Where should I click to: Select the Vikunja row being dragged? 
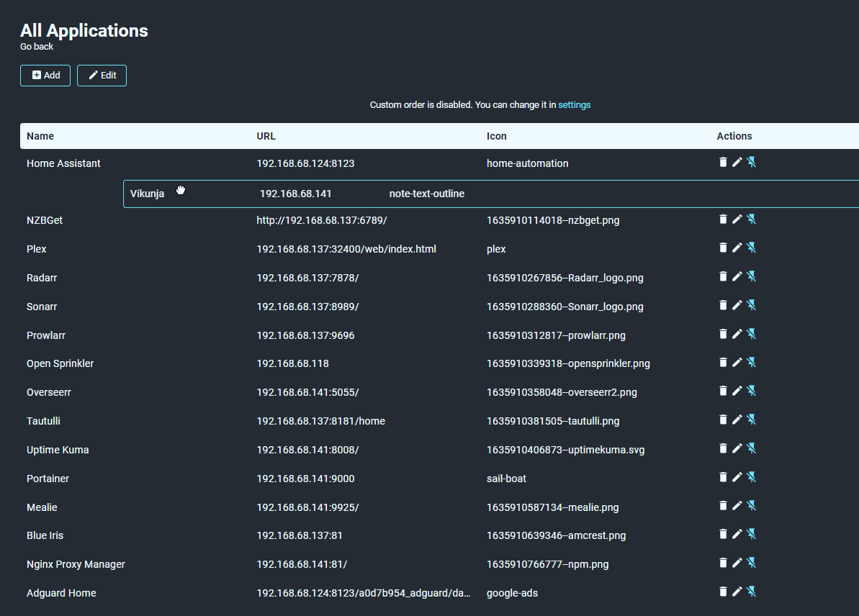pyautogui.click(x=491, y=194)
